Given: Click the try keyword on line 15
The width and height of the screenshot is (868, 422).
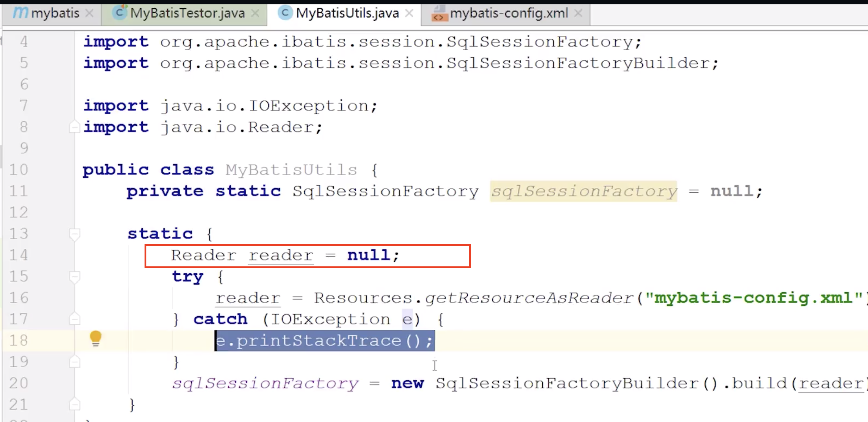Looking at the screenshot, I should pyautogui.click(x=188, y=277).
